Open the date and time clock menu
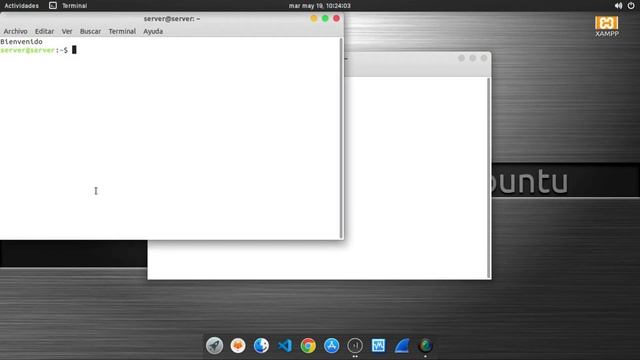The image size is (640, 360). click(320, 6)
